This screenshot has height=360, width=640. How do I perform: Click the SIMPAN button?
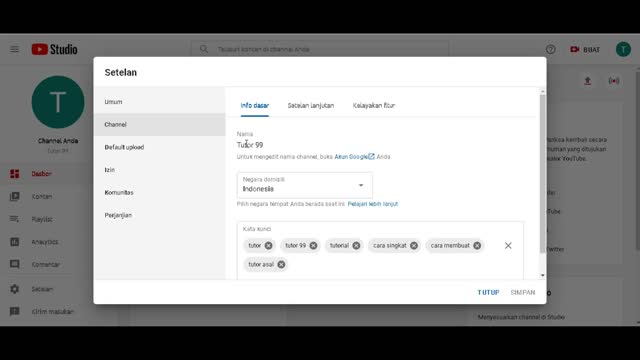click(523, 293)
